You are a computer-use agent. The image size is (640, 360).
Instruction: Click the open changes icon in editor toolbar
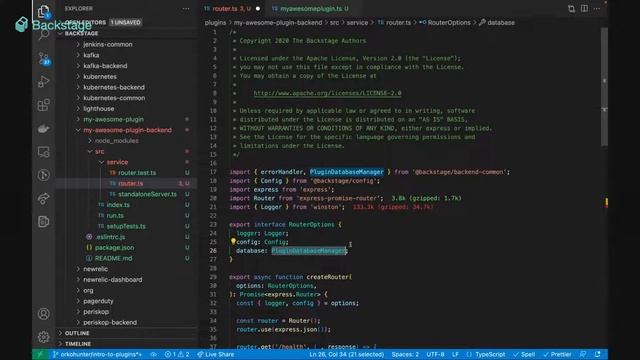click(x=571, y=9)
